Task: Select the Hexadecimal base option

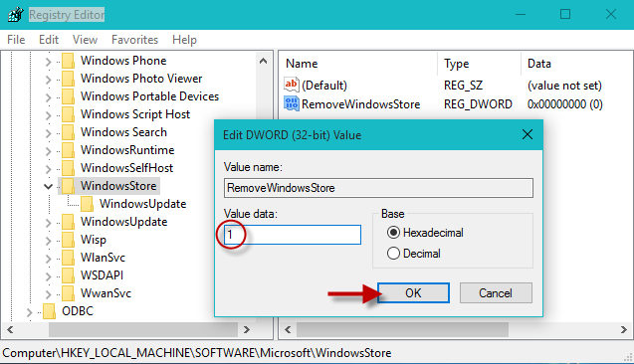Action: (425, 233)
